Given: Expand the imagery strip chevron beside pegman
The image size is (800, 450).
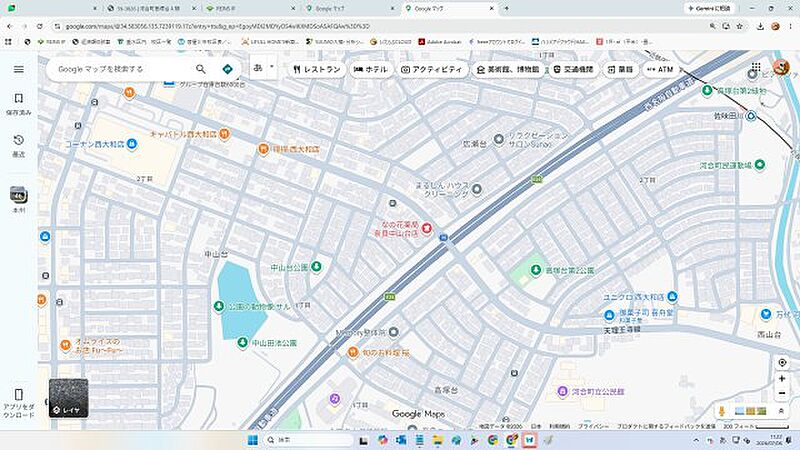Looking at the screenshot, I should click(781, 411).
